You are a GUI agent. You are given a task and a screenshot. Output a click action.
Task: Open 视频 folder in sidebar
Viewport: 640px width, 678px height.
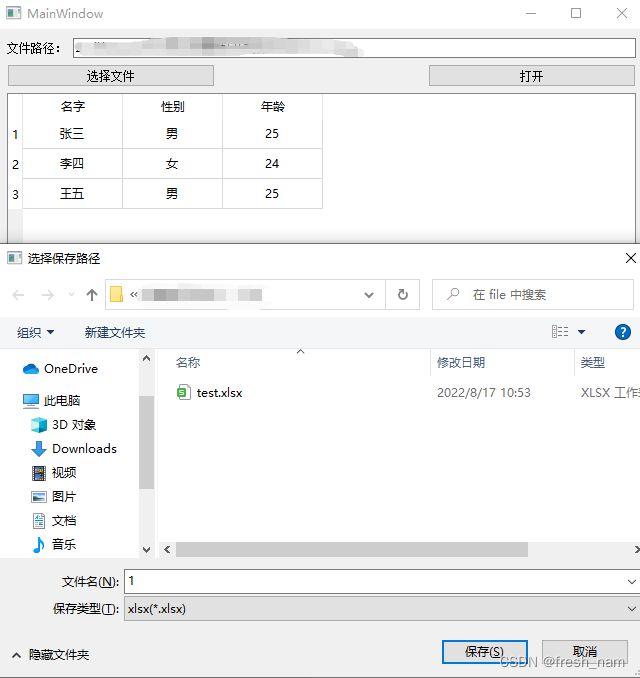coord(54,473)
